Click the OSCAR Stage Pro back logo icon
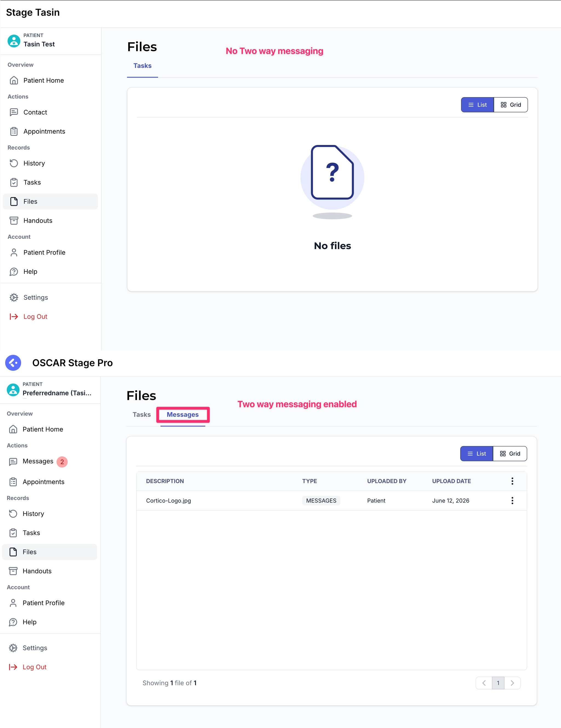This screenshot has height=728, width=561. tap(13, 363)
